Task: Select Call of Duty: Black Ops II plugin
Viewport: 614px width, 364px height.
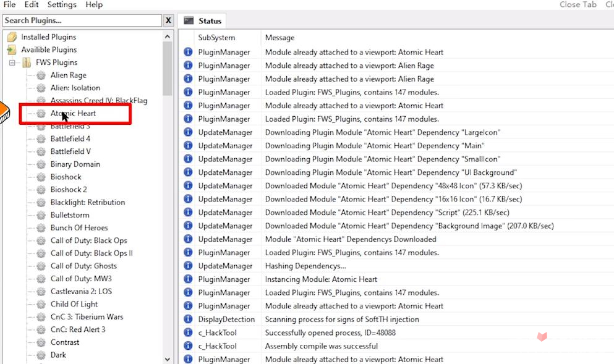Action: click(92, 253)
